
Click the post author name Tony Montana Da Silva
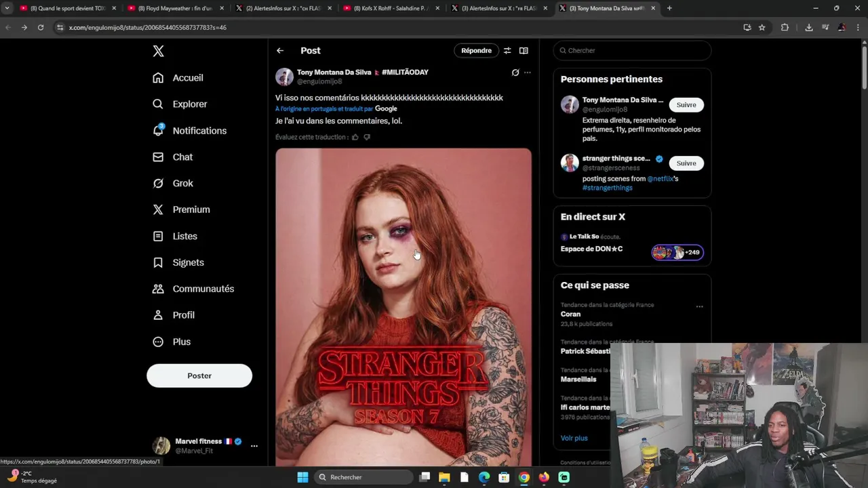point(334,73)
